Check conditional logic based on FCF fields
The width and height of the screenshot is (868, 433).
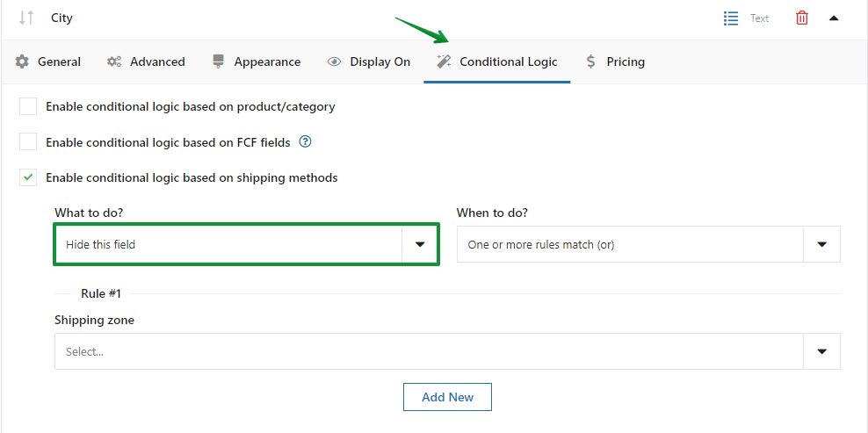28,141
